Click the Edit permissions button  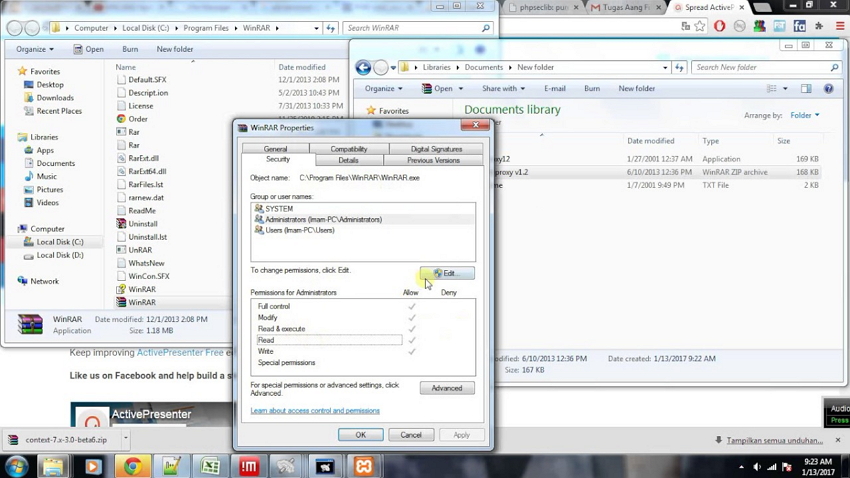coord(447,273)
